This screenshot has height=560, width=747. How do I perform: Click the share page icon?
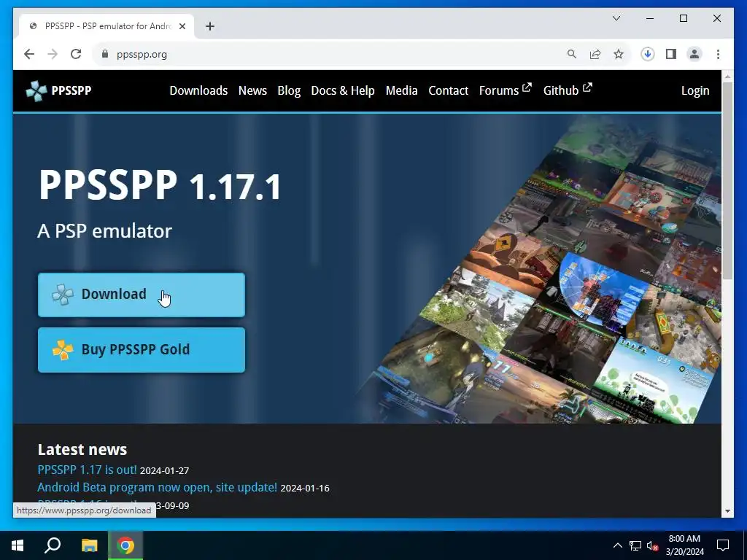pos(595,54)
